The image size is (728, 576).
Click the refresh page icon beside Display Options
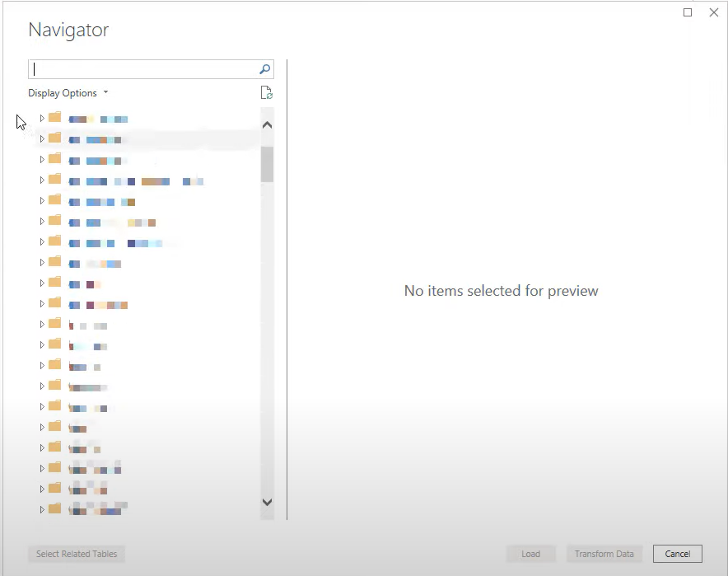267,93
